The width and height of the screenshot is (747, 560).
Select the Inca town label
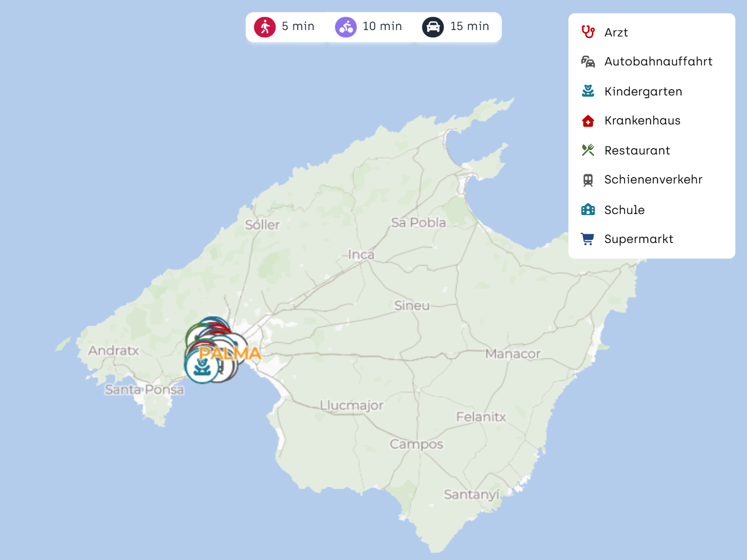(361, 255)
